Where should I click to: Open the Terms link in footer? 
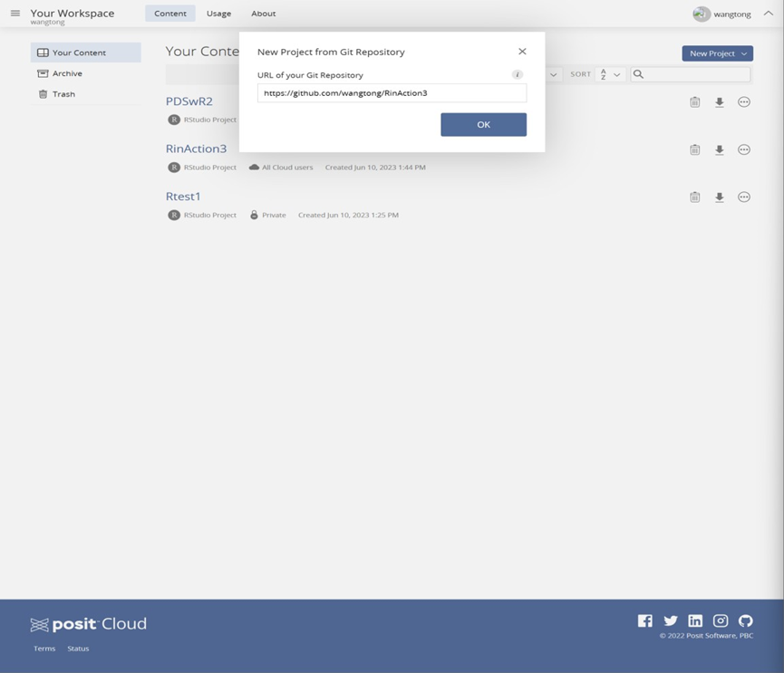(x=44, y=649)
